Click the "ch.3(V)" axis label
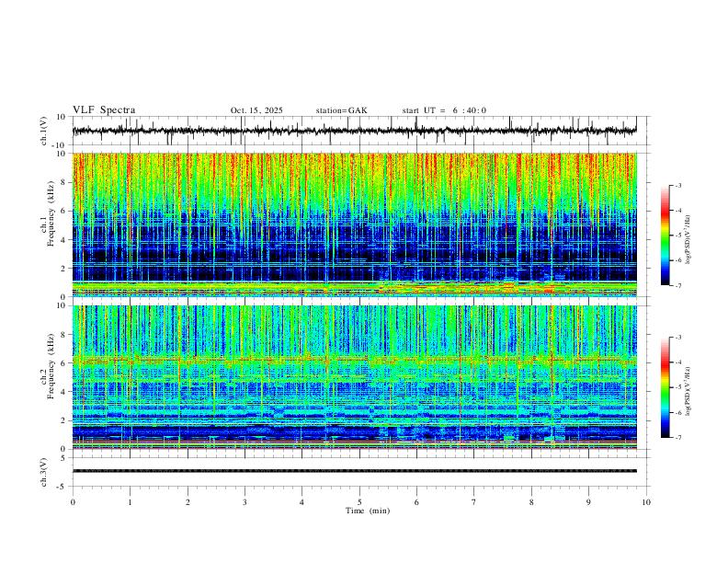Screen dimensions: 728x563 click(x=44, y=472)
